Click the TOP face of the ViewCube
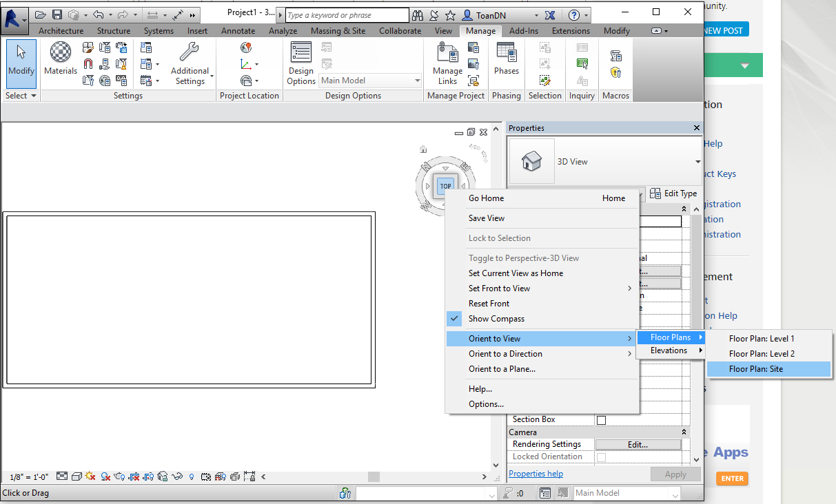This screenshot has height=504, width=836. pyautogui.click(x=445, y=186)
